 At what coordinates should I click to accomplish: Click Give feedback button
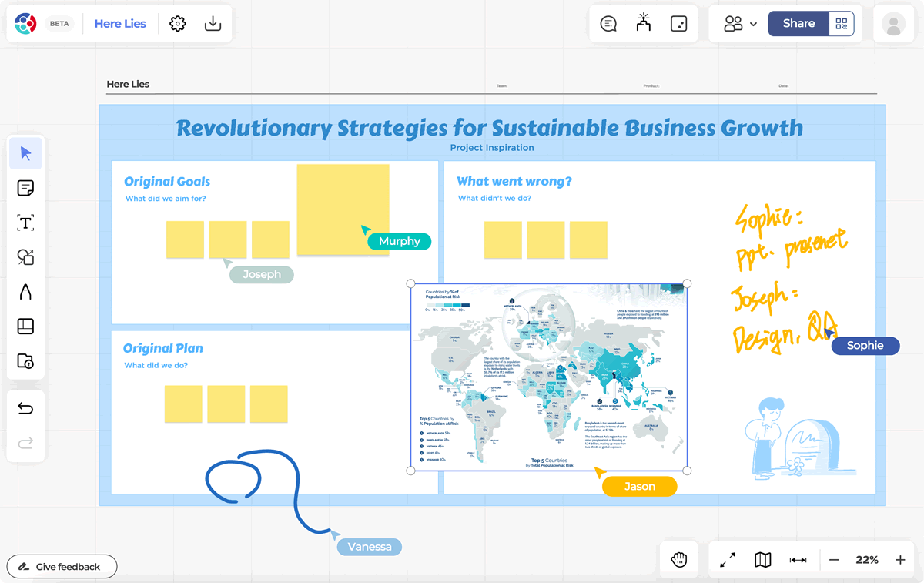62,567
